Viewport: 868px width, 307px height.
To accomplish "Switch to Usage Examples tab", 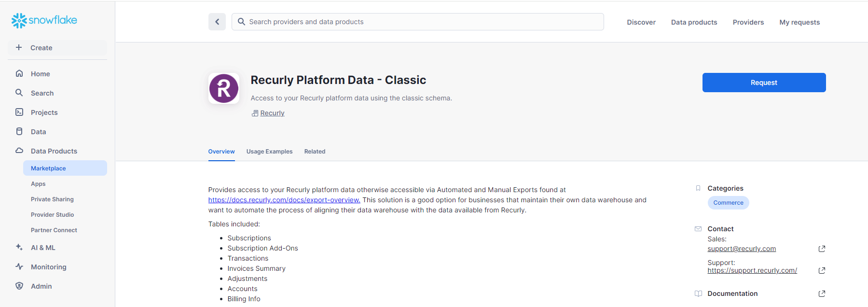I will 269,152.
